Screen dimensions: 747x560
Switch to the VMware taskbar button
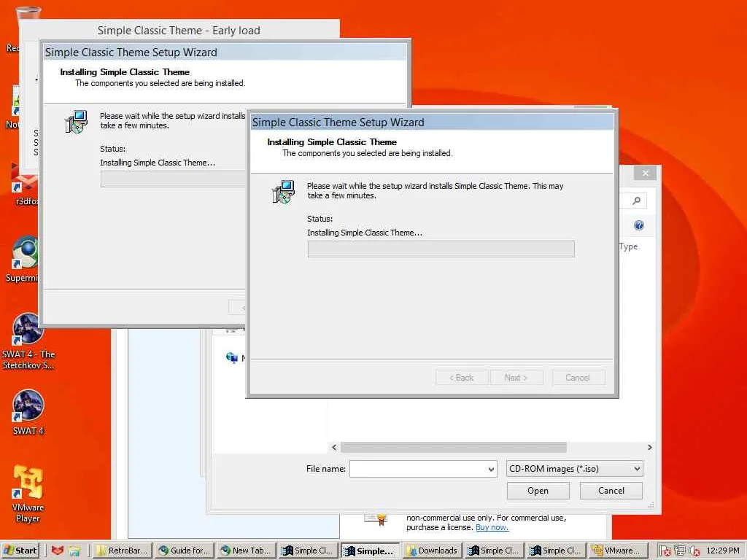(x=618, y=551)
